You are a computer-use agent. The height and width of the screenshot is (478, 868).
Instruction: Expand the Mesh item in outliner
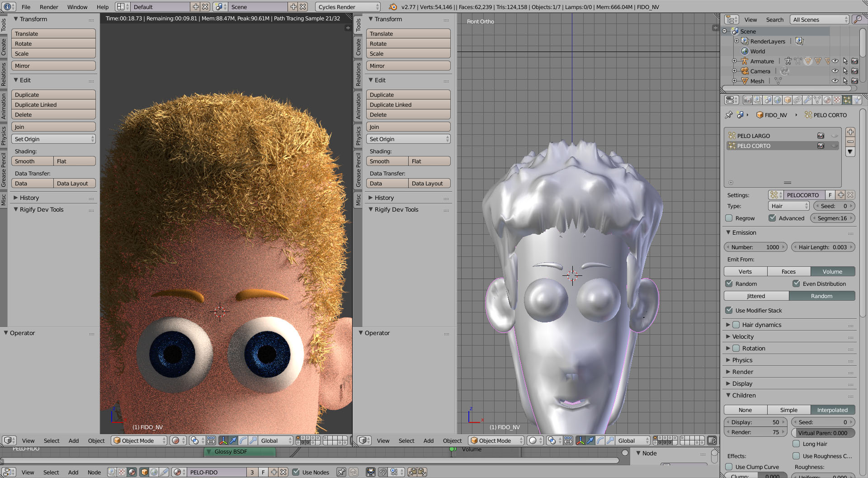point(734,81)
